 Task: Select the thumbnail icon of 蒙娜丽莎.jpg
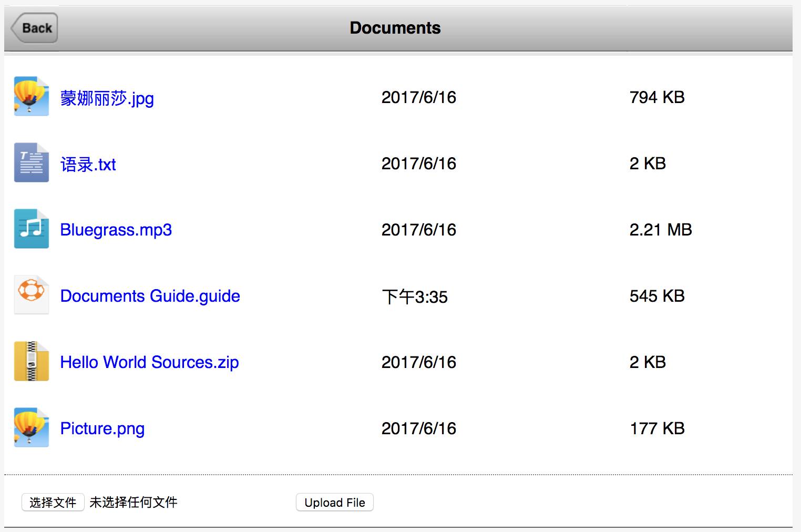click(31, 96)
